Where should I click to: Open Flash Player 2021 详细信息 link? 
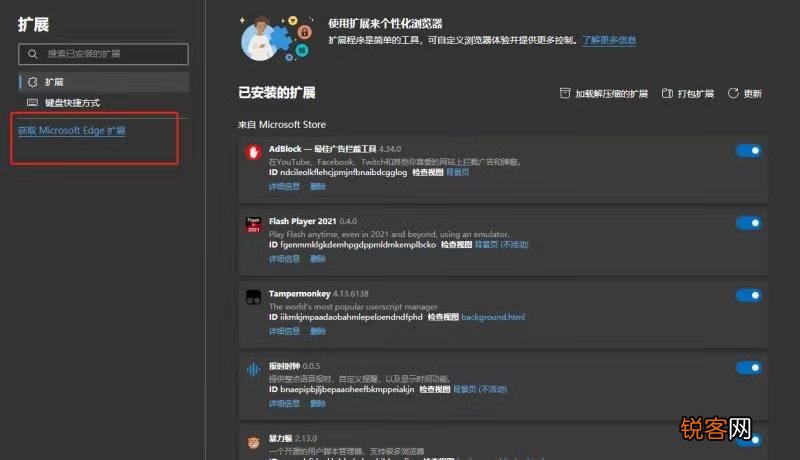pyautogui.click(x=284, y=259)
